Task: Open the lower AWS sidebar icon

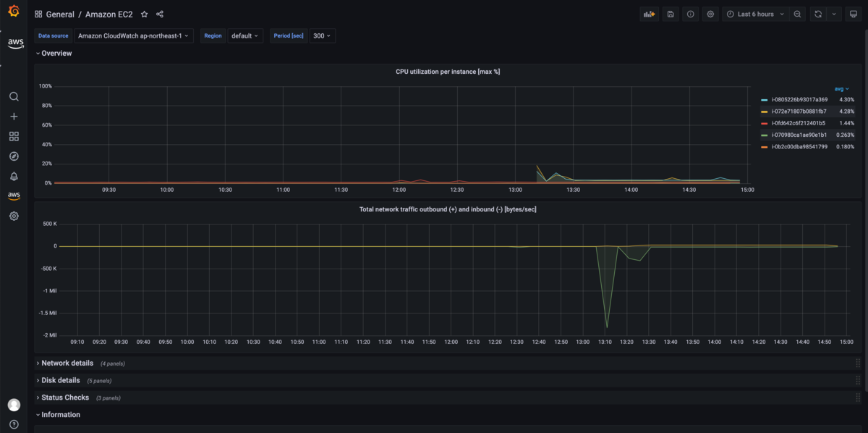Action: [x=14, y=196]
